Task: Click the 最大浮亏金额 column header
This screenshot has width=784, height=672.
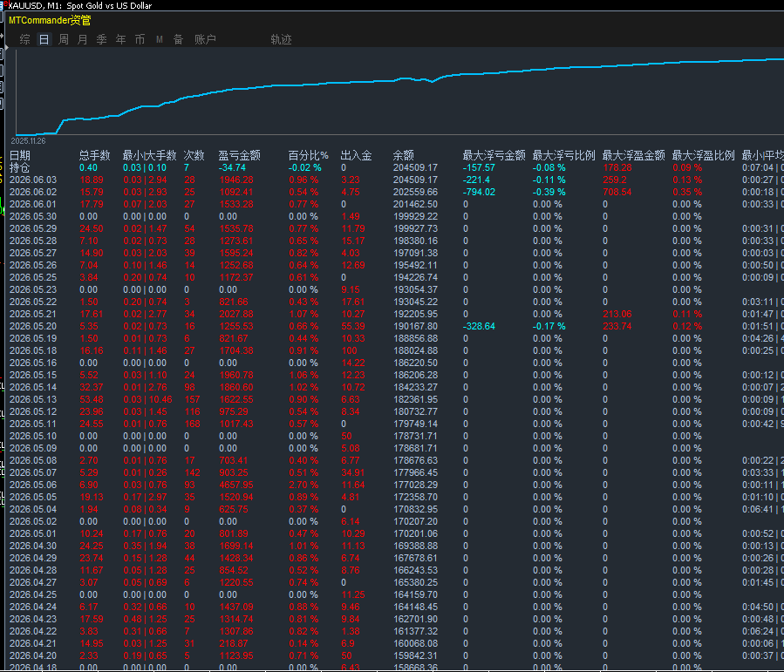Action: [494, 155]
